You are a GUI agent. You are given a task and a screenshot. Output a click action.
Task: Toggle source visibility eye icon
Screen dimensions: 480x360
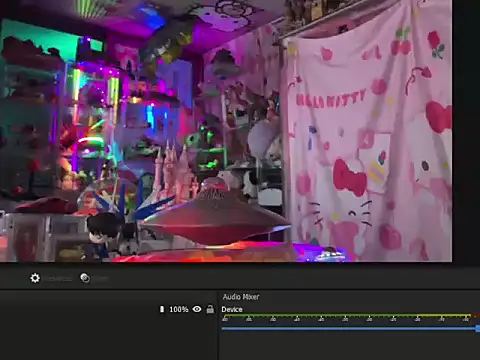(197, 309)
